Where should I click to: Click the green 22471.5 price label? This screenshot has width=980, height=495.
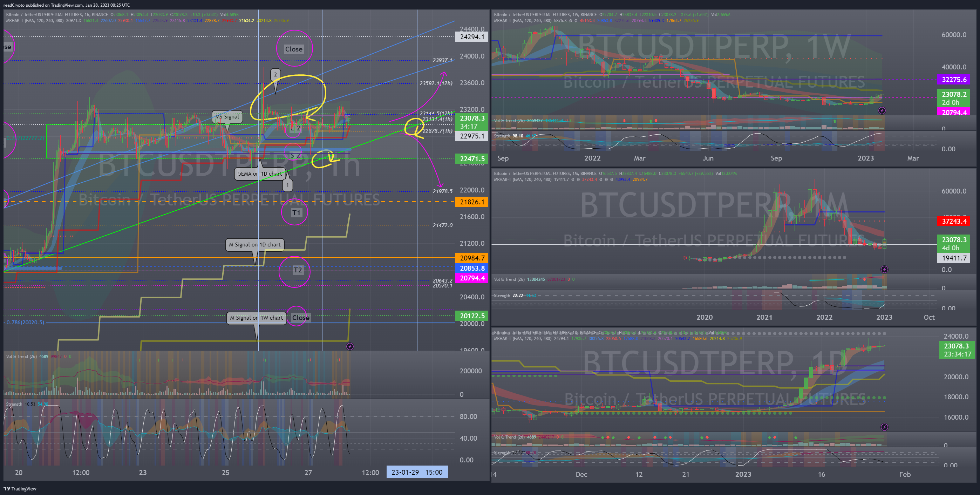click(x=472, y=159)
